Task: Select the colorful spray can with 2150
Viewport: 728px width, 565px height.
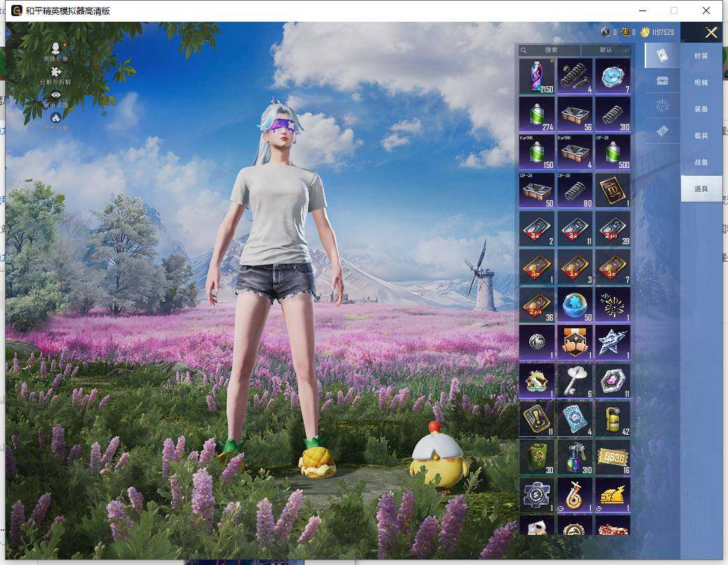Action: point(537,76)
